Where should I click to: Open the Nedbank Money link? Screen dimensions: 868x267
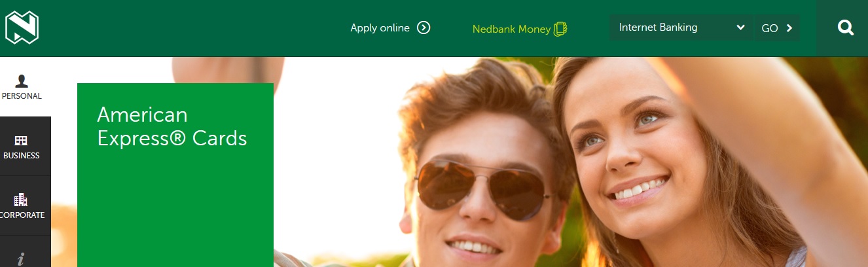511,29
